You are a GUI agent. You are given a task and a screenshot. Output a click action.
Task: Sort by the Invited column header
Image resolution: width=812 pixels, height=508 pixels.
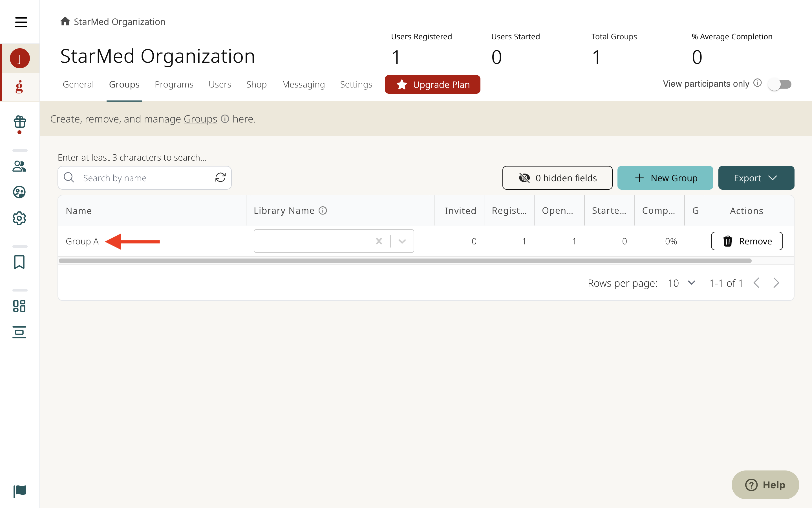tap(460, 211)
